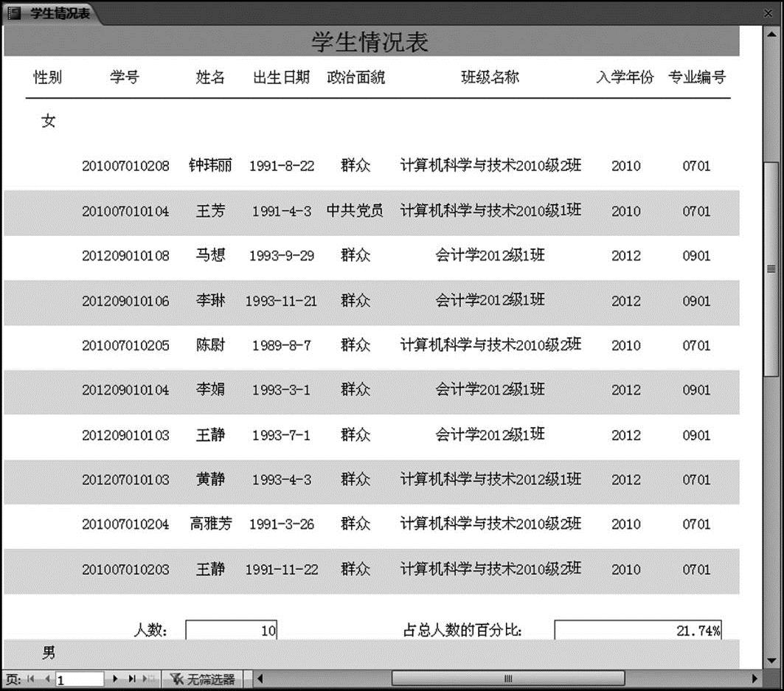Go to the first page button
The width and height of the screenshot is (784, 691).
[31, 679]
